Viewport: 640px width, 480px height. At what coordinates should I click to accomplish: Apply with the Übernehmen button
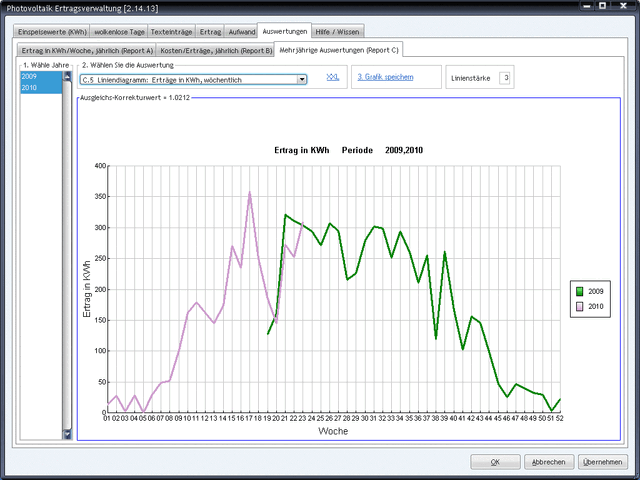click(602, 462)
